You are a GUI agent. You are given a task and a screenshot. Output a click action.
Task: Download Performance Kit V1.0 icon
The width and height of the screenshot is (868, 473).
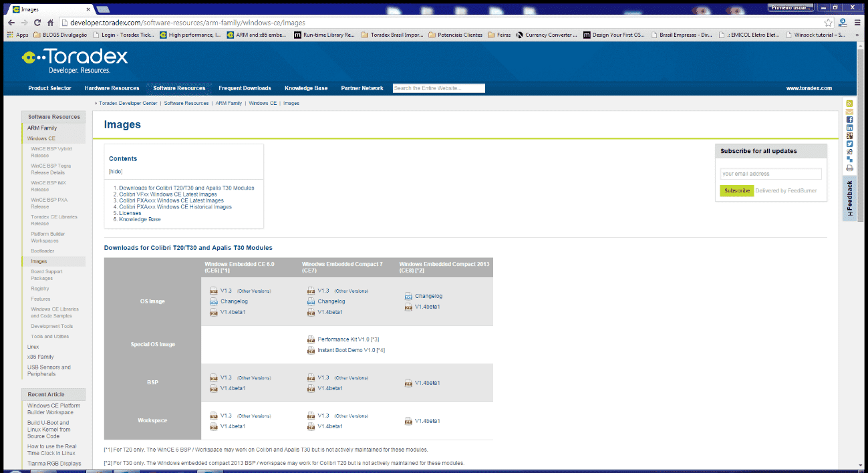(311, 339)
